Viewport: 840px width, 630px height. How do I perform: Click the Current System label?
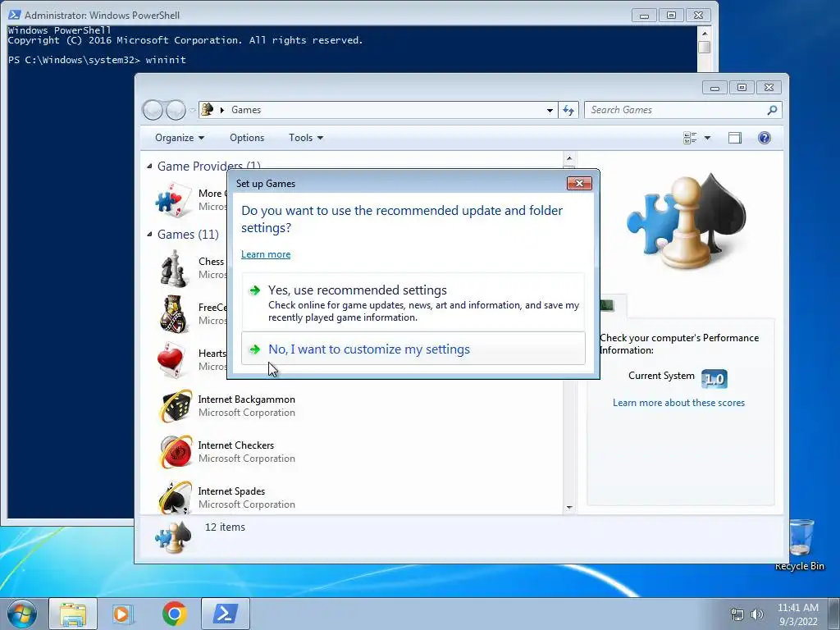[661, 376]
